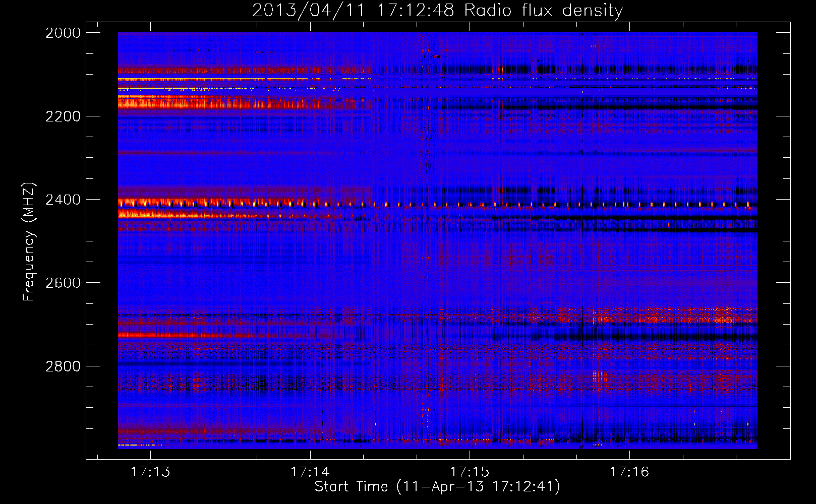This screenshot has width=816, height=504.
Task: Click the 'Frequency (MHZ)' axis title
Action: 29,242
